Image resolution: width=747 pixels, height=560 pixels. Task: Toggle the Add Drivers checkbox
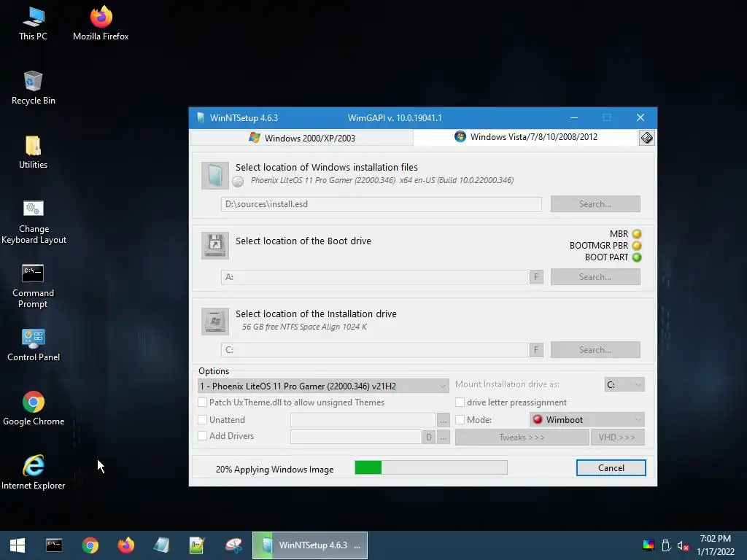203,436
